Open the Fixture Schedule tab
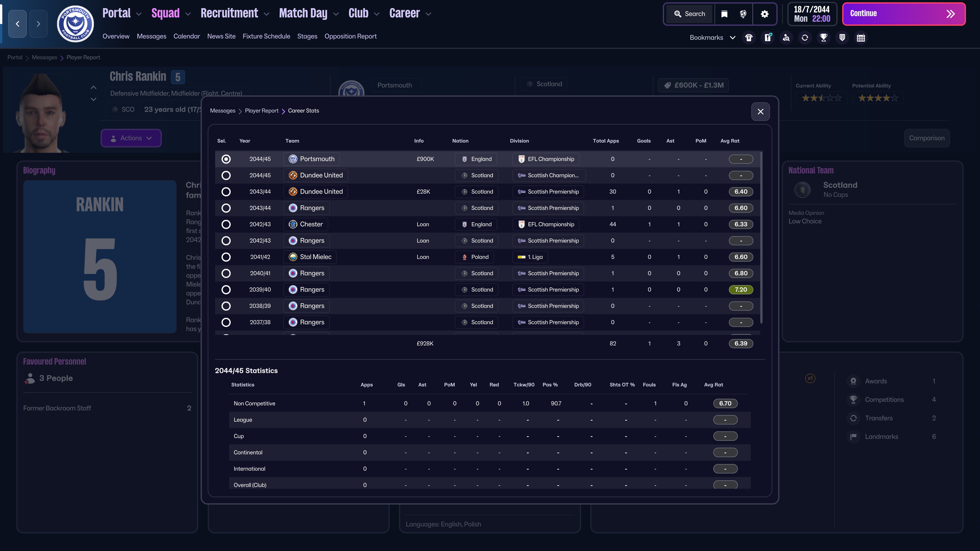This screenshot has width=980, height=551. pyautogui.click(x=266, y=36)
